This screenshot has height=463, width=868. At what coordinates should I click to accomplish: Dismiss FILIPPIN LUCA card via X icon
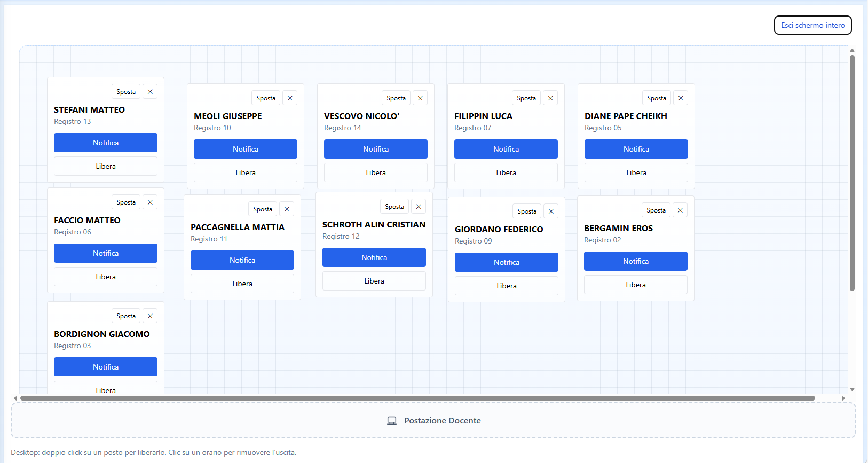pos(550,98)
